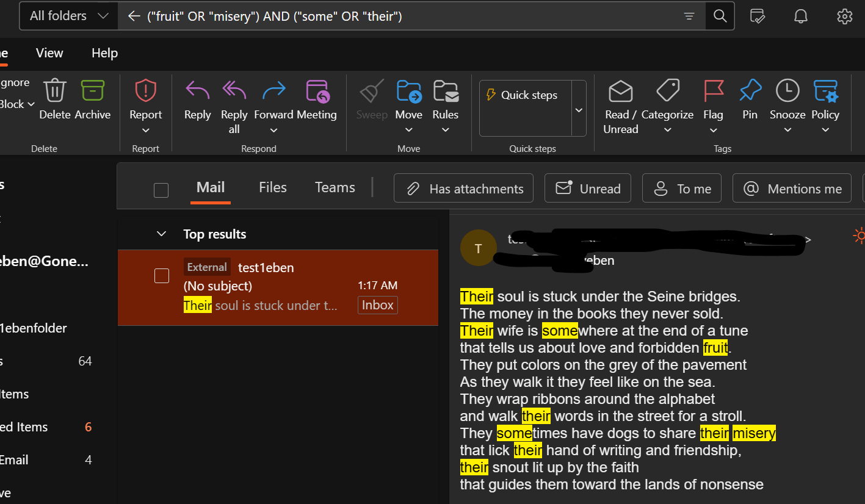Open the Help ribbon tab
The height and width of the screenshot is (504, 865).
coord(104,53)
